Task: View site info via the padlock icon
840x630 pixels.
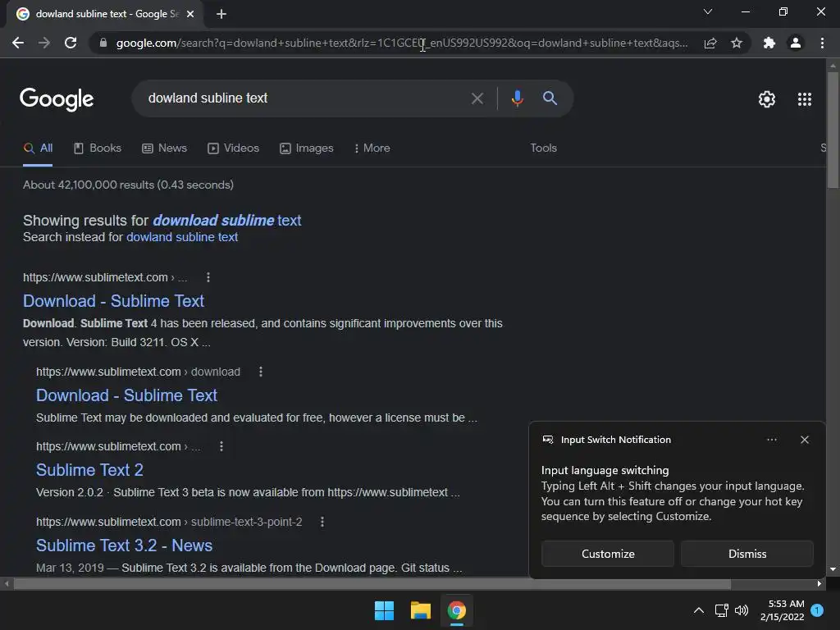Action: (x=103, y=43)
